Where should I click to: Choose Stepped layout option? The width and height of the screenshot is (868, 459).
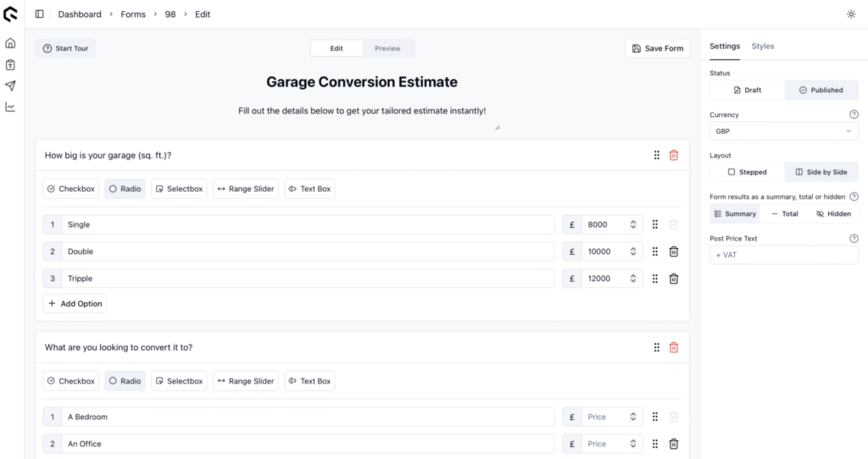coord(748,172)
